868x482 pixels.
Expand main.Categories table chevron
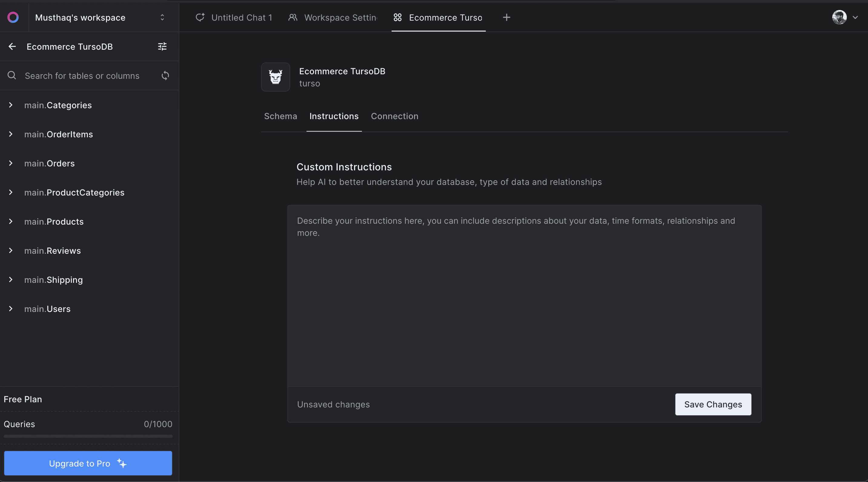(11, 105)
